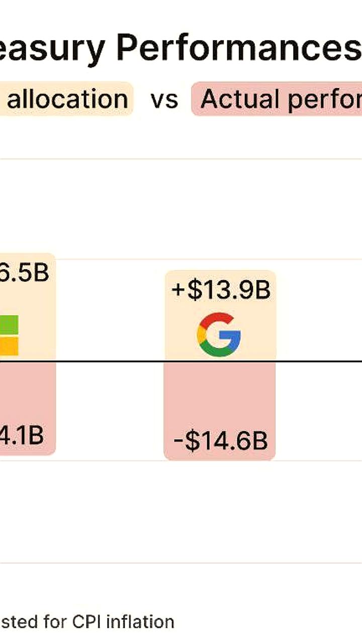
Task: Click the green square of Microsoft logo
Action: point(9,325)
